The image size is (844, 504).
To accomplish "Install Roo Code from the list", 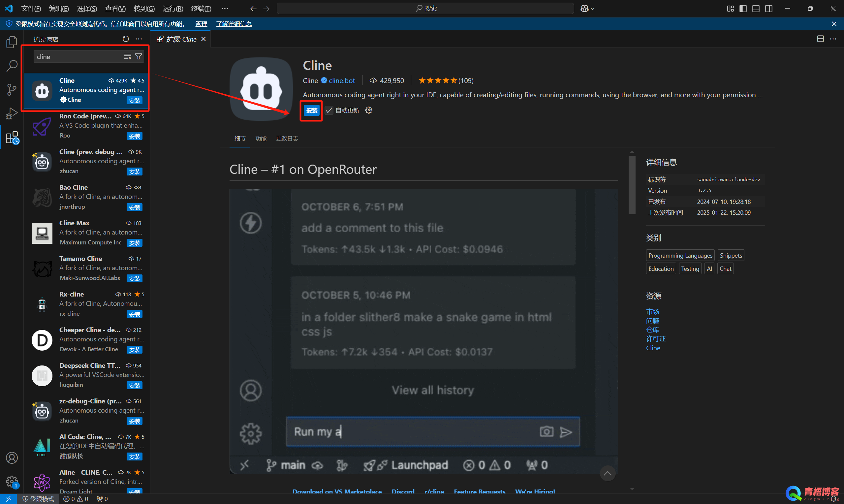I will (135, 136).
